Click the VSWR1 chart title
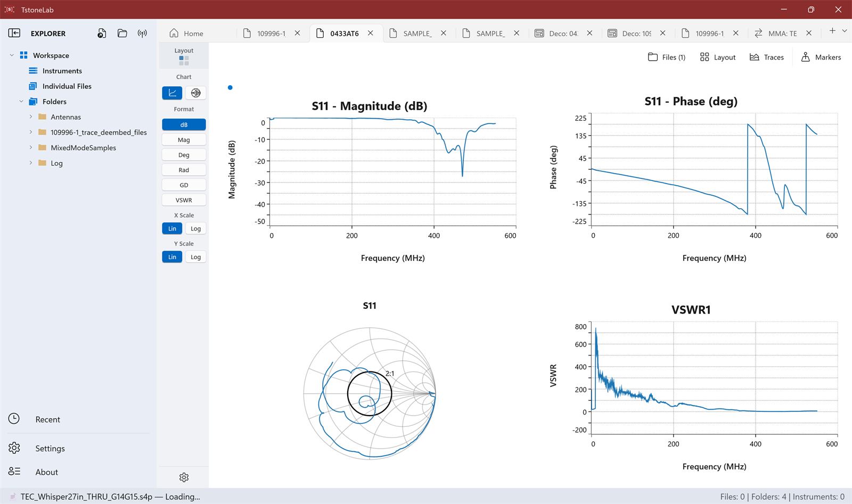This screenshot has width=852, height=504. (x=691, y=310)
